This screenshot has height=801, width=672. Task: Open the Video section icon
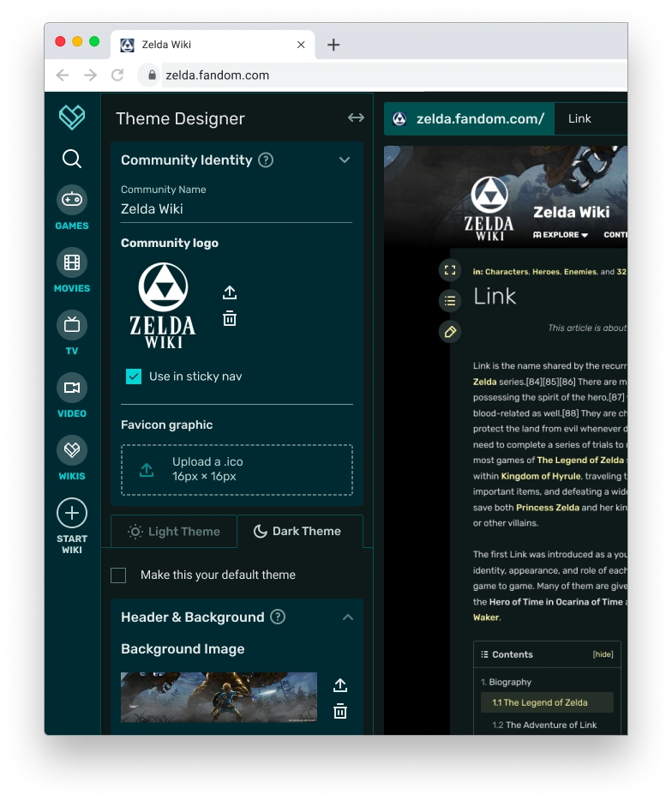tap(71, 388)
